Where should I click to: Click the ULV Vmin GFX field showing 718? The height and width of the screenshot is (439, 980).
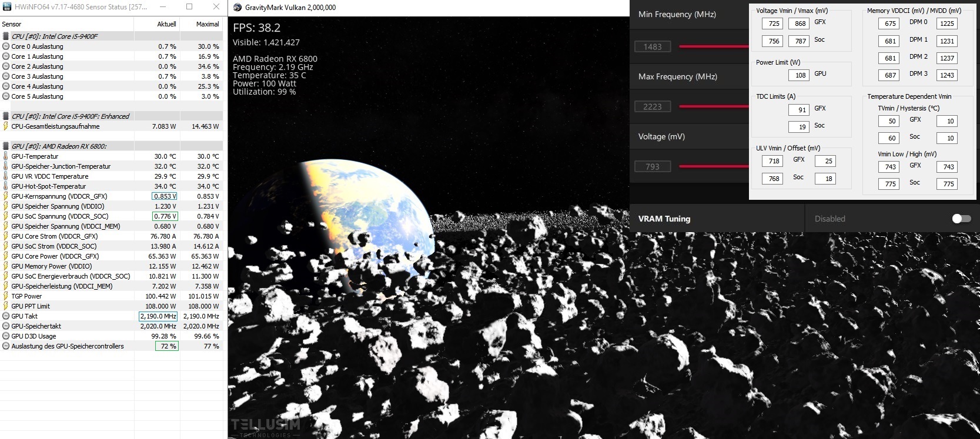(772, 161)
